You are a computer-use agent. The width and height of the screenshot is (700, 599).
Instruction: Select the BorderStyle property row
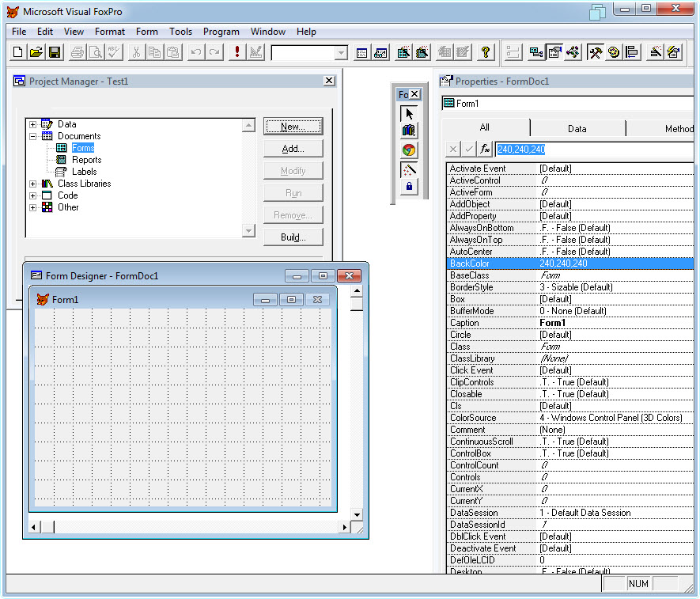[x=570, y=287]
